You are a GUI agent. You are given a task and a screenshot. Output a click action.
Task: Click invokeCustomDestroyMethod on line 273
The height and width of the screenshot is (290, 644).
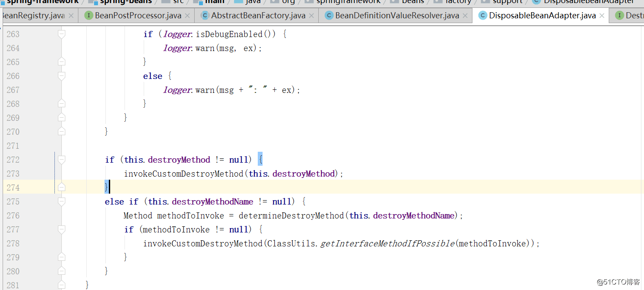[x=183, y=174]
